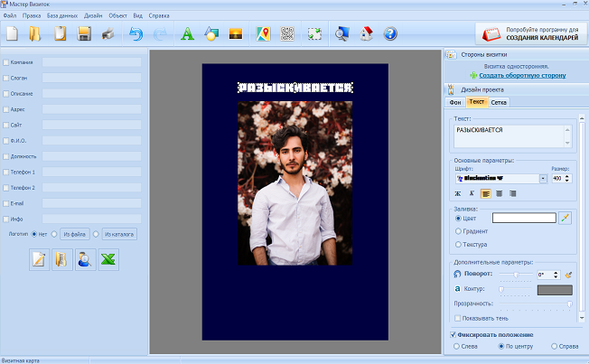Open the font dropdown list
This screenshot has height=364, width=589.
(x=543, y=179)
